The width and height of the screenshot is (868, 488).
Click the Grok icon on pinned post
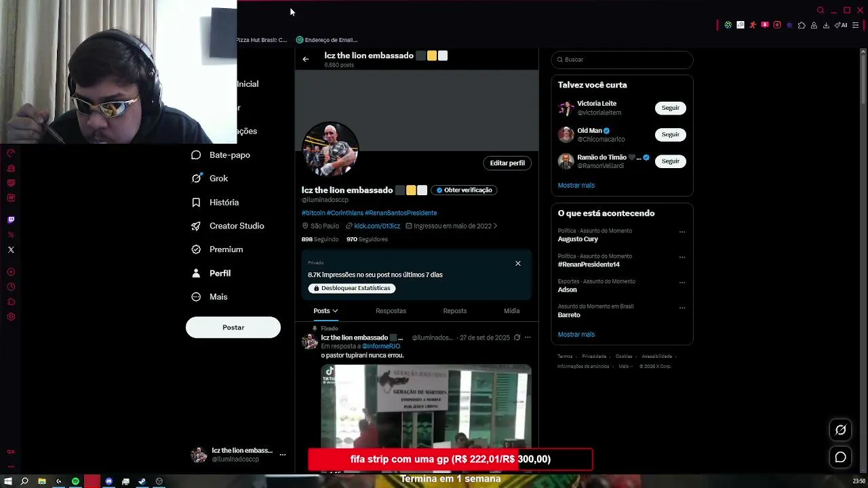(x=517, y=338)
